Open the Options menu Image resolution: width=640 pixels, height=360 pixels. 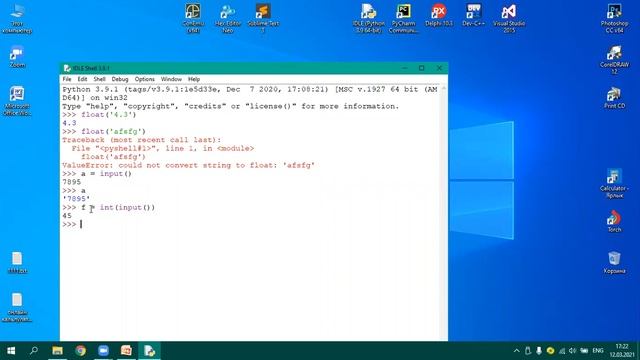pyautogui.click(x=144, y=79)
